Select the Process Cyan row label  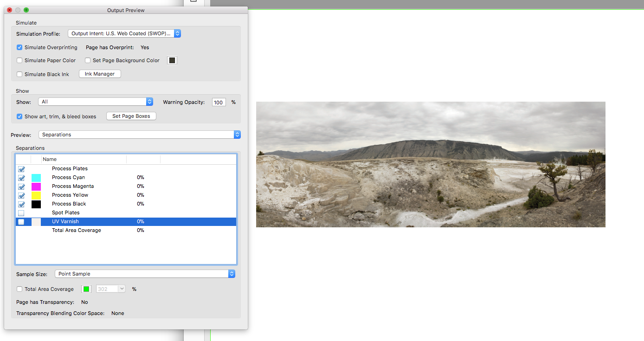click(x=68, y=178)
